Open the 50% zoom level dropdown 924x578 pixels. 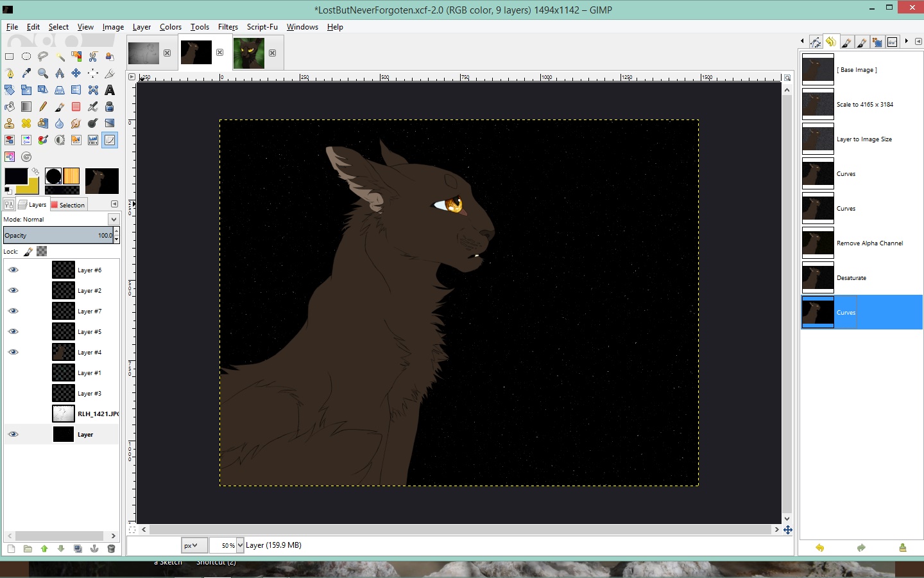[x=240, y=545]
